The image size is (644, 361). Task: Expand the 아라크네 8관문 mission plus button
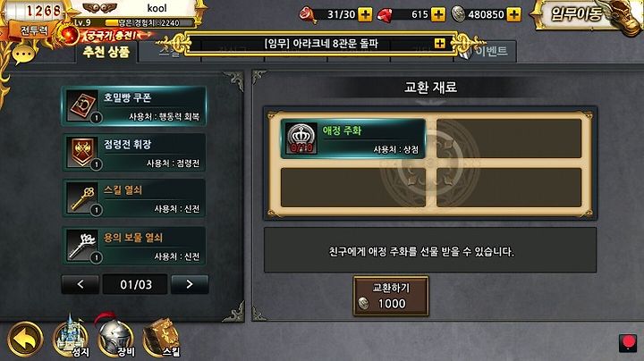(439, 43)
